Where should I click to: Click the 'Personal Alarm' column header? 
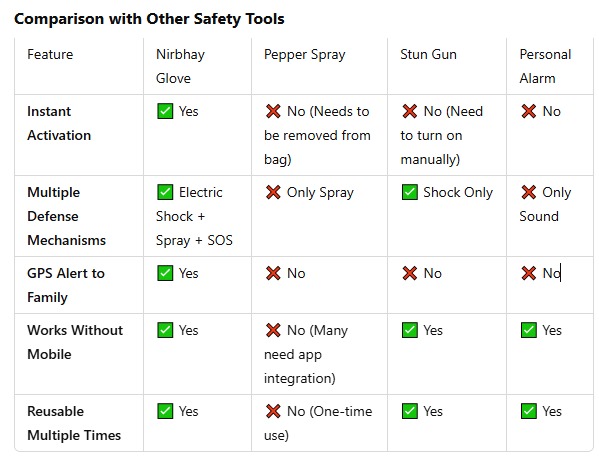pyautogui.click(x=545, y=66)
